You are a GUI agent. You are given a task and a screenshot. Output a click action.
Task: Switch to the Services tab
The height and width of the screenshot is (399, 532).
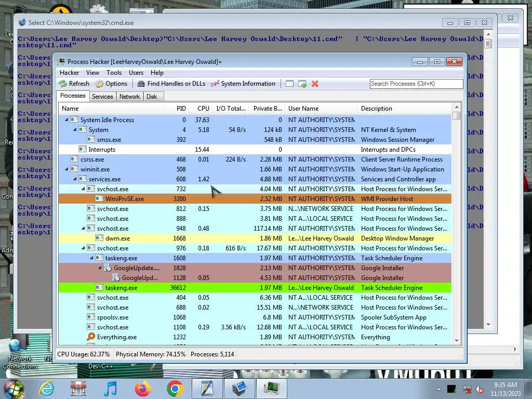(102, 97)
